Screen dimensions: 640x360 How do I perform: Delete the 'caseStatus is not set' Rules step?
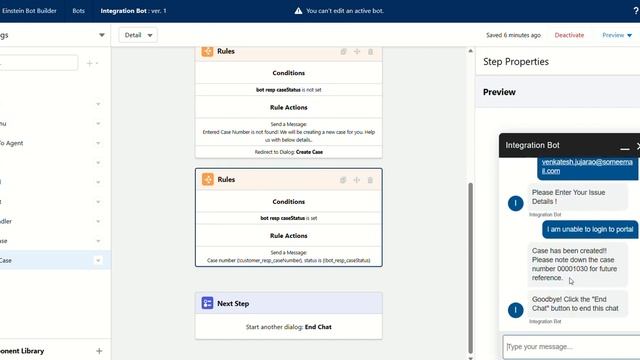(370, 51)
